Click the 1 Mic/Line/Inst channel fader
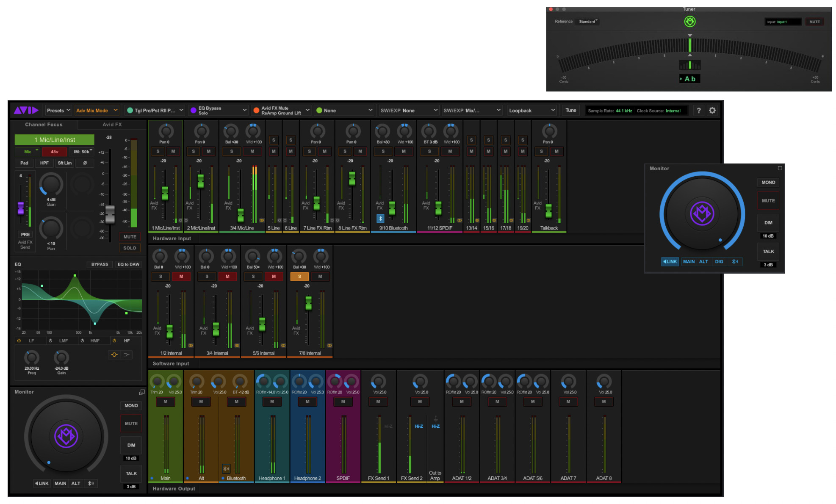This screenshot has height=504, width=836. [165, 193]
